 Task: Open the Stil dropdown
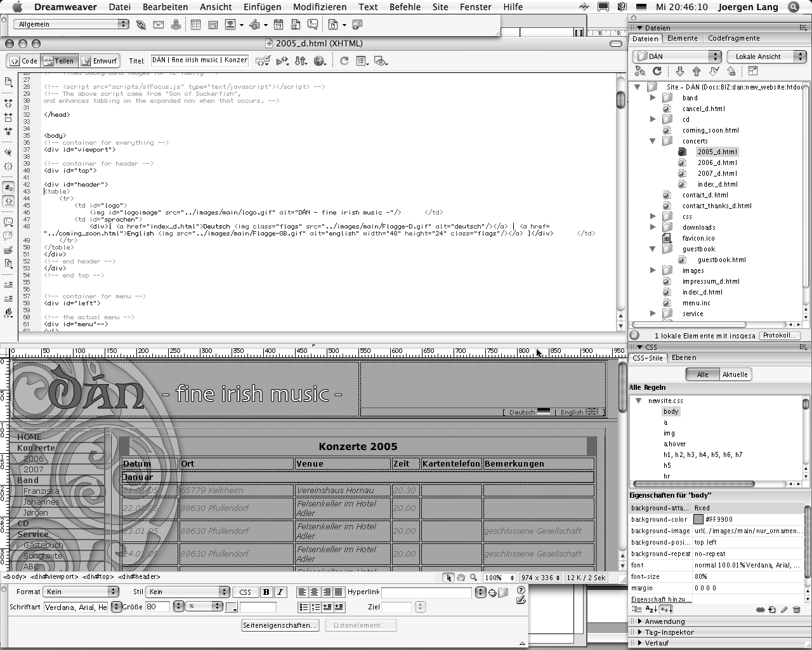tap(188, 592)
